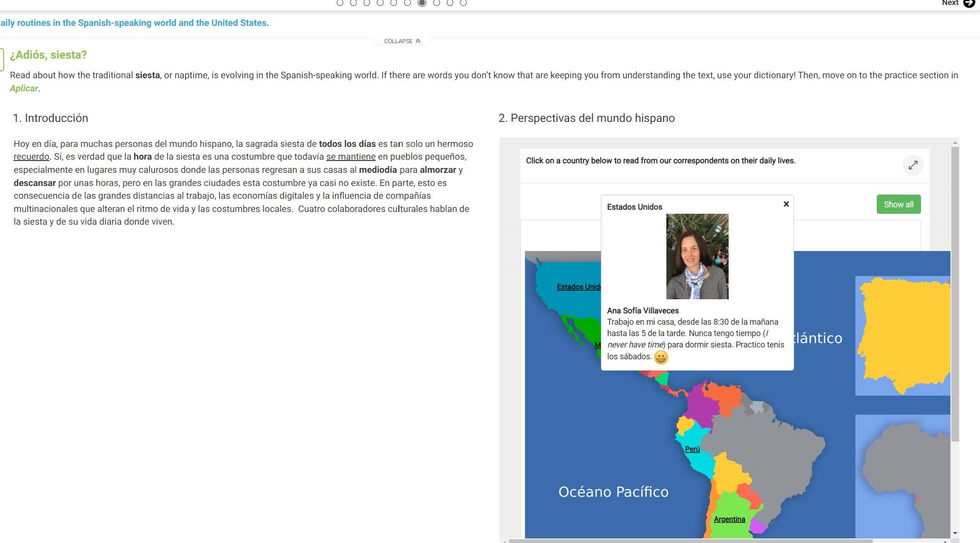This screenshot has height=543, width=980.
Task: Click the 'Océano Pacífico' map label
Action: point(613,492)
